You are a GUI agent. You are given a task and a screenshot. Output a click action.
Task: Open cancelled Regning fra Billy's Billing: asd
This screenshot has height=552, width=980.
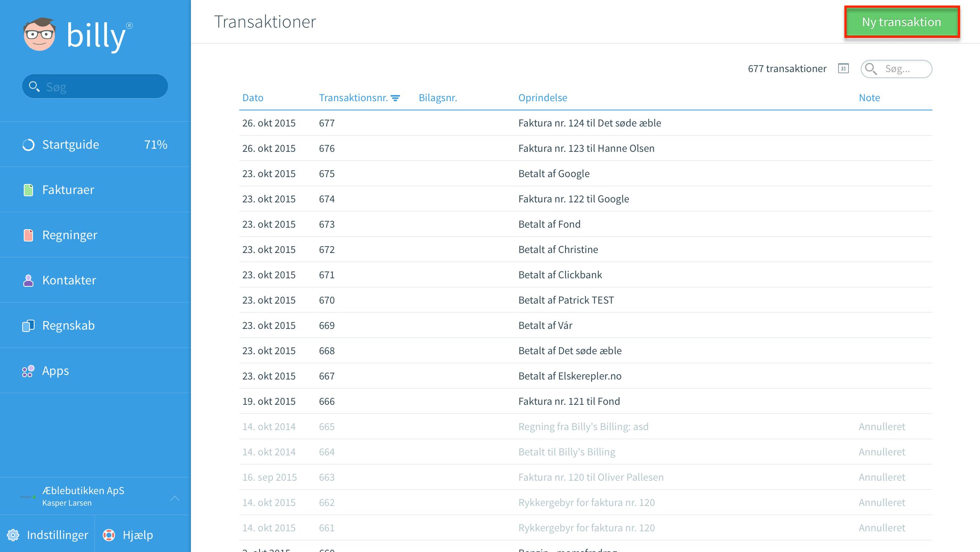point(586,427)
